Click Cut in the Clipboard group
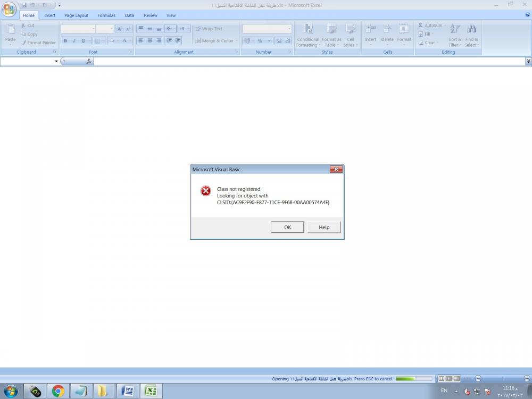The height and width of the screenshot is (399, 532). click(28, 26)
